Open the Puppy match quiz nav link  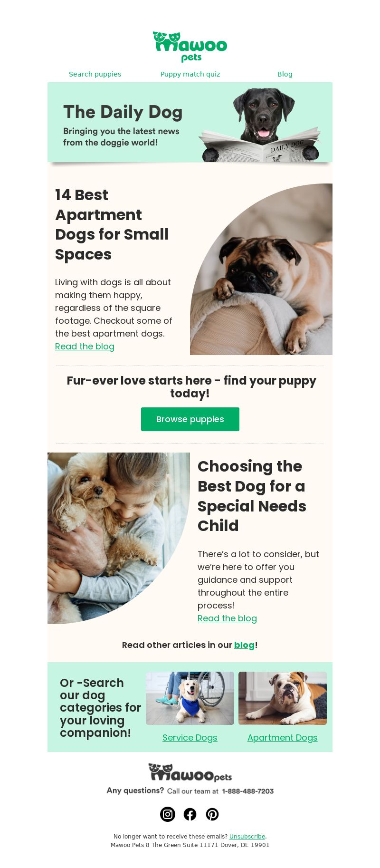click(x=190, y=74)
